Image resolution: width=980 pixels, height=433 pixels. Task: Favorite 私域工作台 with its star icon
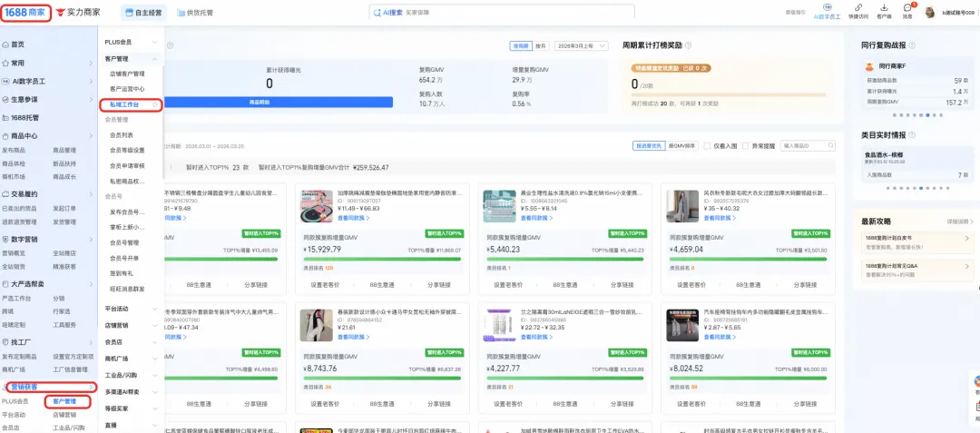tap(155, 105)
